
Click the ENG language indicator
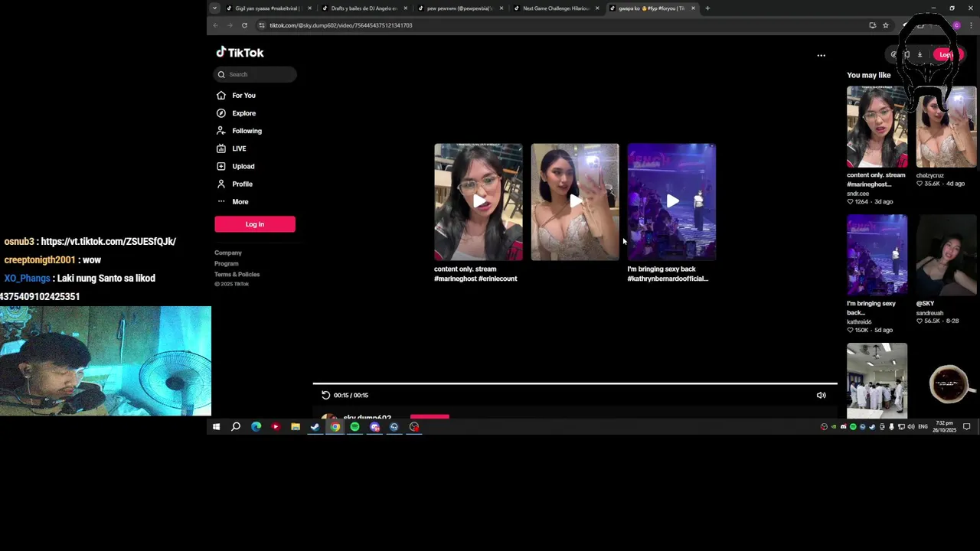coord(923,427)
